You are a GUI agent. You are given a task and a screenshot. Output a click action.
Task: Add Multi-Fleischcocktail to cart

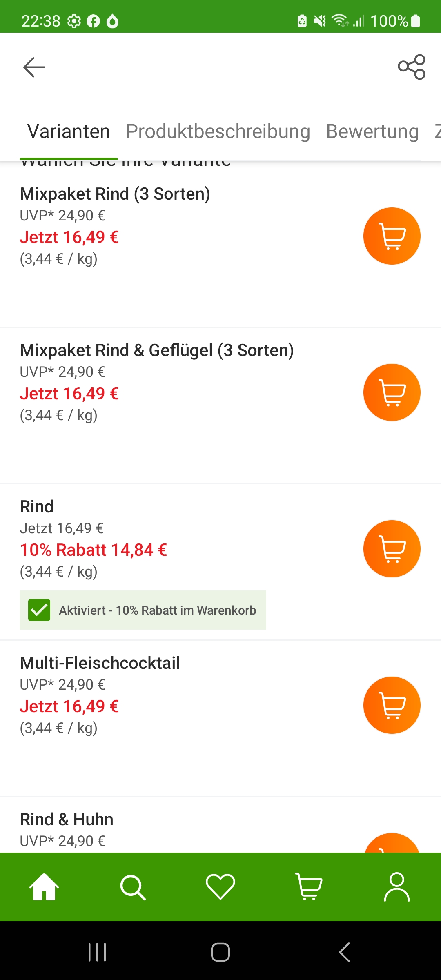[x=392, y=705]
